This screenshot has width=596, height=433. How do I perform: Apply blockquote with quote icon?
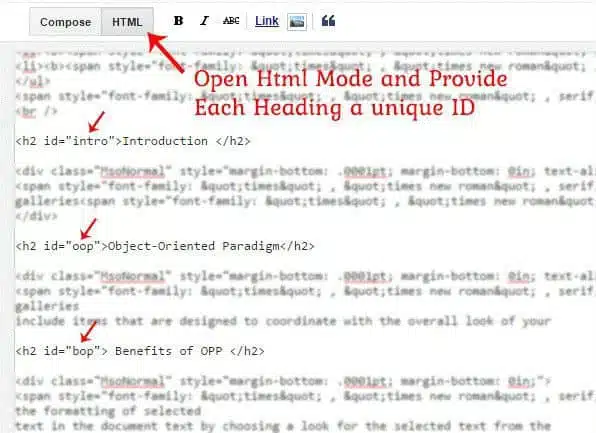tap(328, 21)
